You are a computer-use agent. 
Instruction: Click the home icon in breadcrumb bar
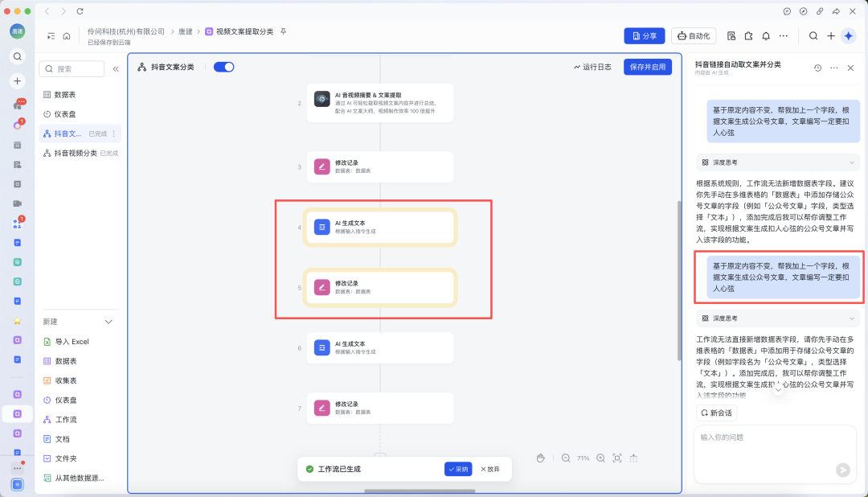coord(67,36)
